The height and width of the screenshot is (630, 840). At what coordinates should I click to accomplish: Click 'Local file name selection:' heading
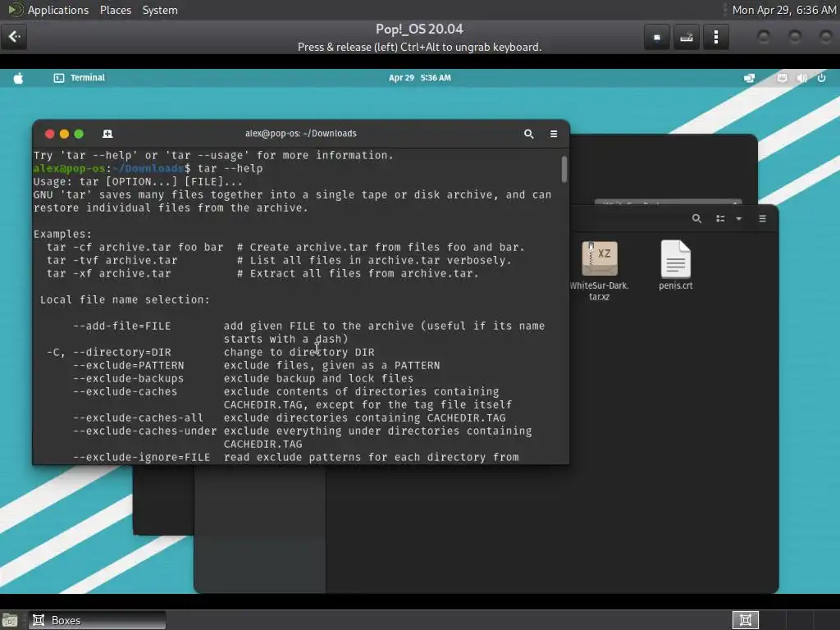(125, 299)
